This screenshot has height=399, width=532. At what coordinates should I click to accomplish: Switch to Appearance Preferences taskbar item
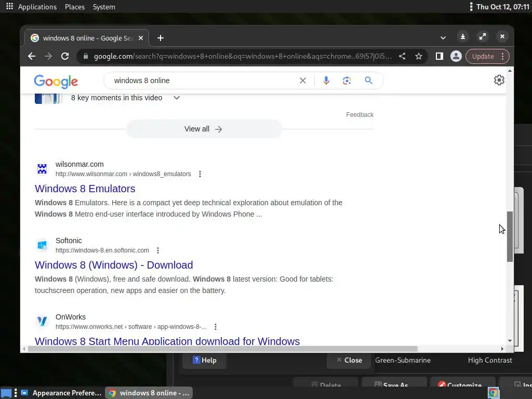[x=61, y=393]
